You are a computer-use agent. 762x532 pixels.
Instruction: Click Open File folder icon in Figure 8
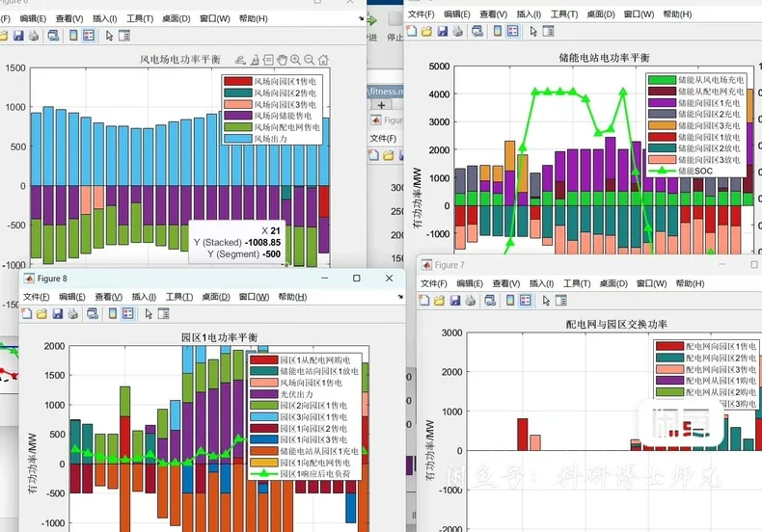(41, 313)
